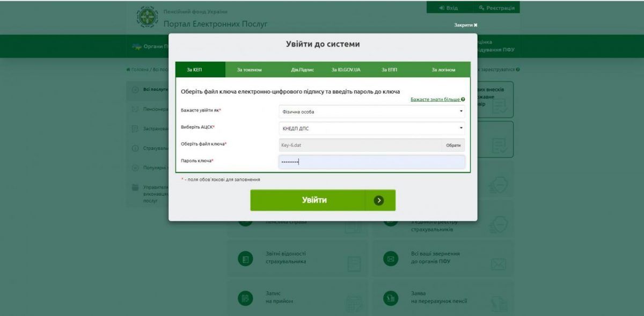644x316 pixels.
Task: Click the help icon beside Бажаєте знати більше
Action: coord(463,99)
